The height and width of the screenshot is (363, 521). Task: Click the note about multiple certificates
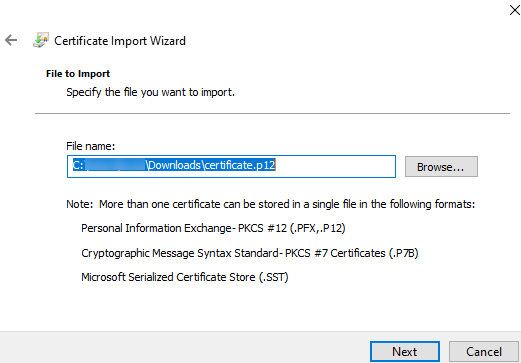pyautogui.click(x=271, y=204)
